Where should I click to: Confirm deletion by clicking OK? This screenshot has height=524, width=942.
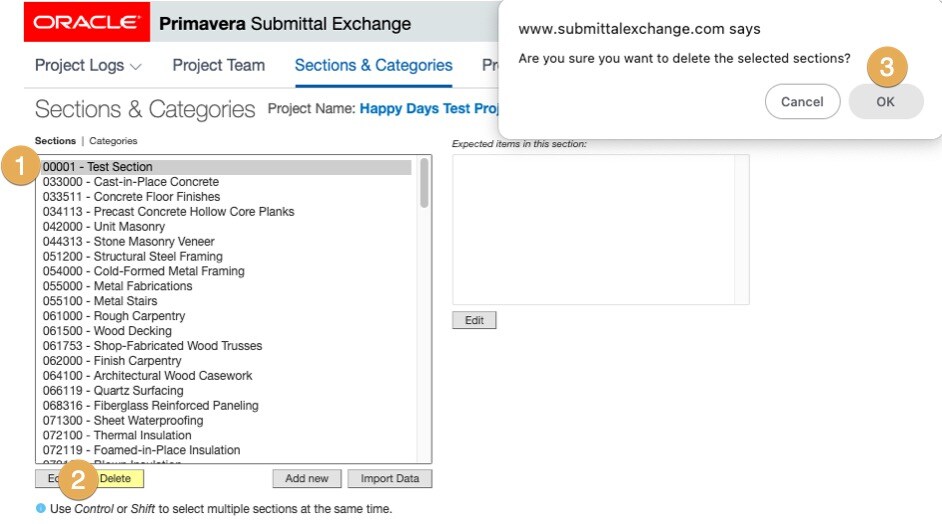(x=886, y=102)
